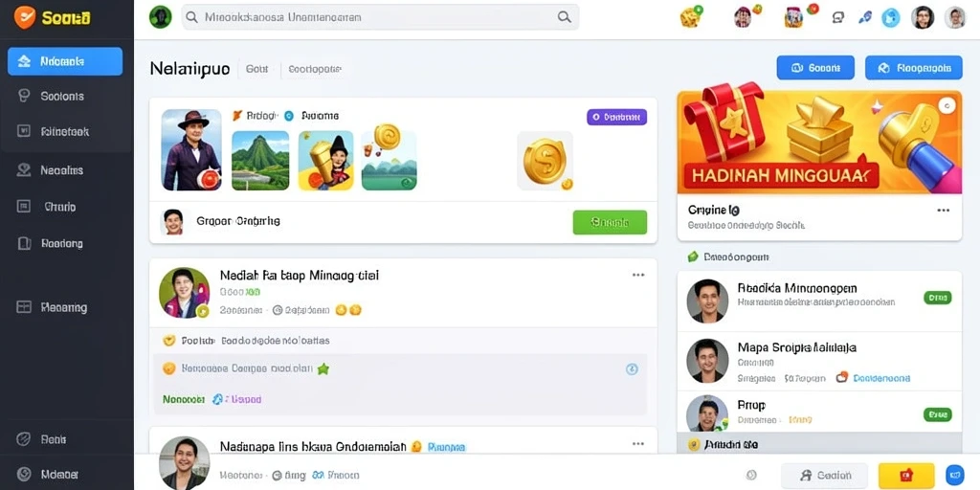Screen dimensions: 980x490
Task: Open the avatar beside Mapa Sroipia Malalaja
Action: pos(707,361)
